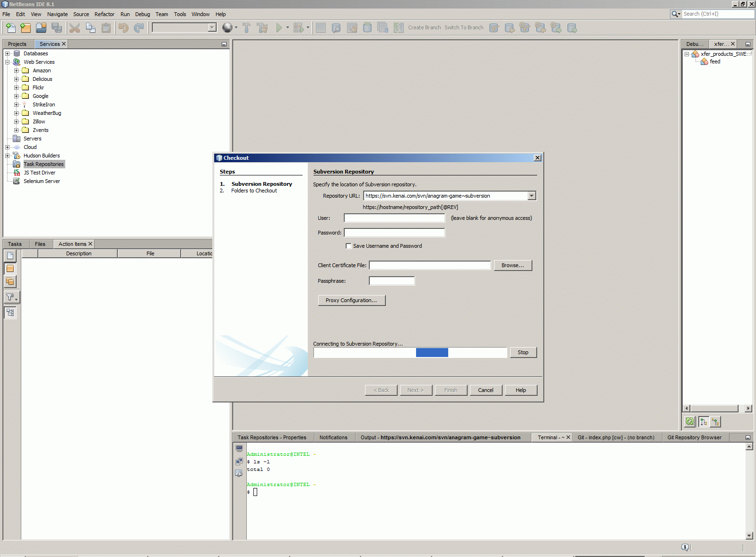Select the JS Test Driver tree item
The image size is (756, 557).
coord(40,173)
